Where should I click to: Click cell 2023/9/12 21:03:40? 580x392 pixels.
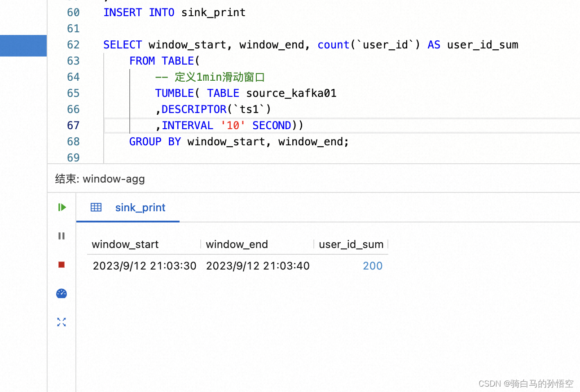pos(258,266)
